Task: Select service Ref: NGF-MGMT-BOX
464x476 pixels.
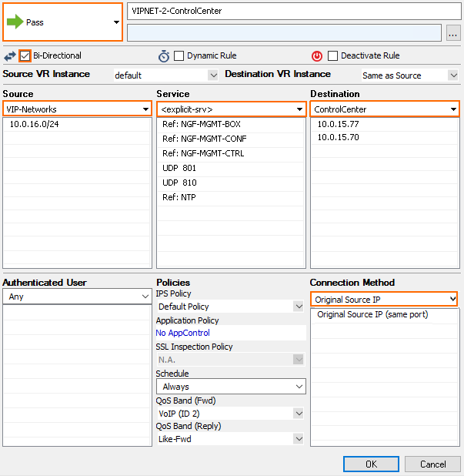Action: [x=231, y=124]
